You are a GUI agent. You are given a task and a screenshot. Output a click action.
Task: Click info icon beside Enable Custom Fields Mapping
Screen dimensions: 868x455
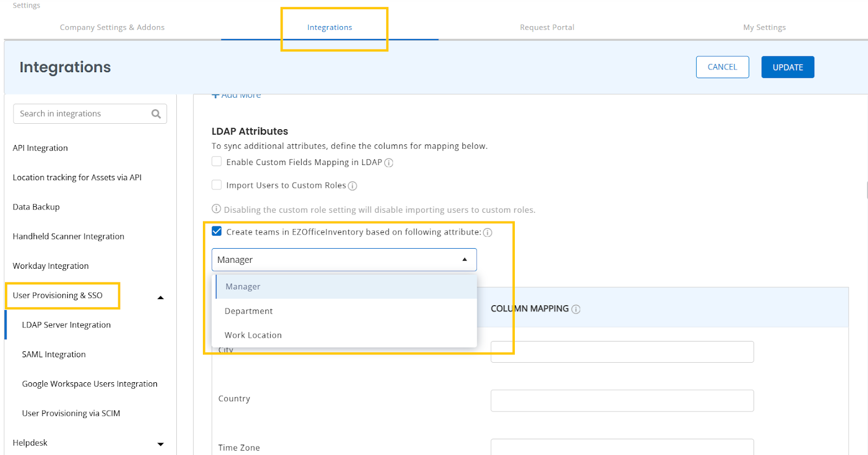tap(388, 163)
